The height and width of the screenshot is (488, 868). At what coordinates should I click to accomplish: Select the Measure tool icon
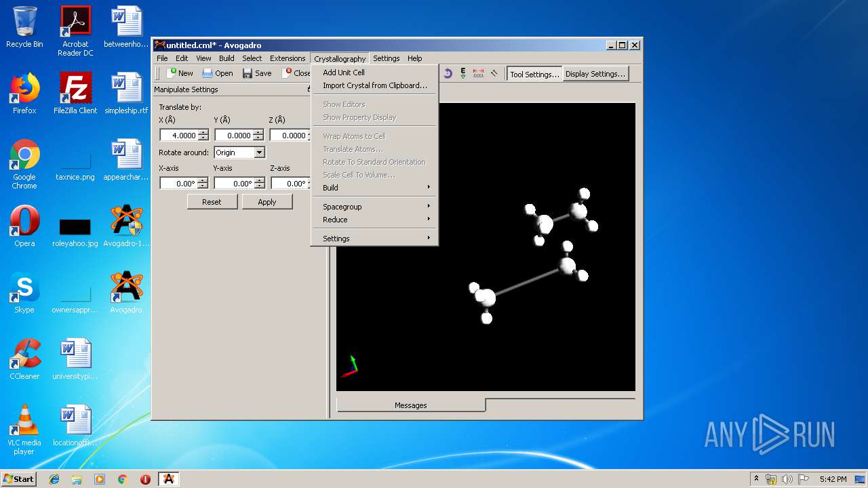tap(479, 73)
